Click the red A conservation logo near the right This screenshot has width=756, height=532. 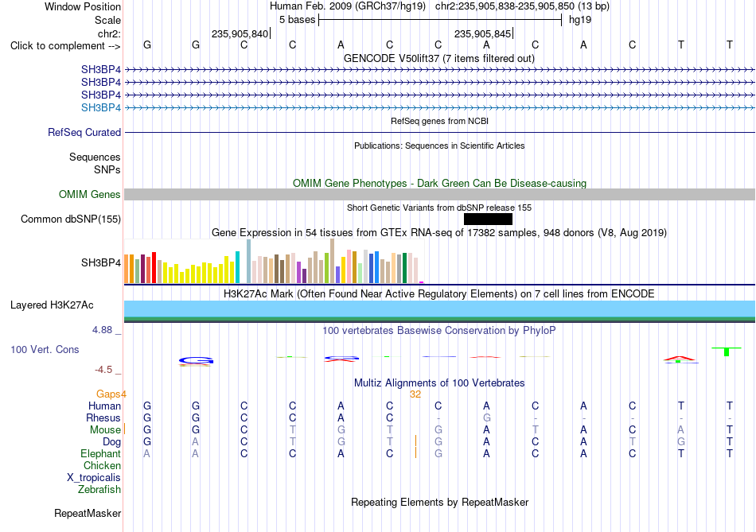pos(679,358)
